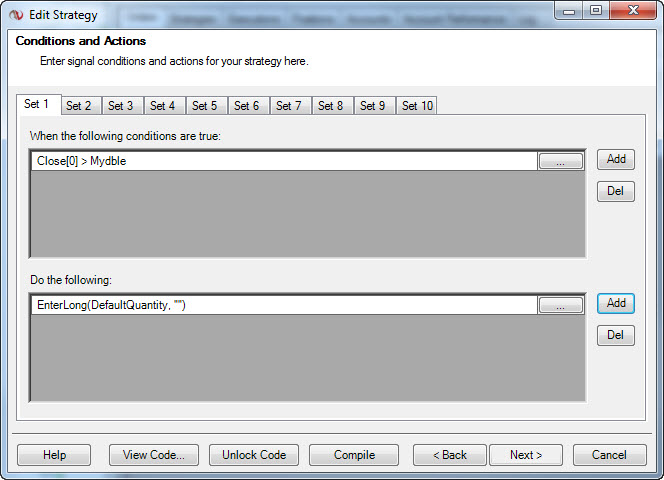Minimize the Edit Strategy window

click(x=569, y=11)
